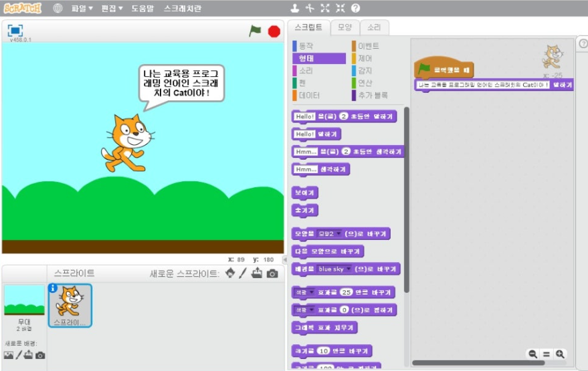Select the Grow sprite tool
Viewport: 588px width, 371px height.
(x=325, y=8)
